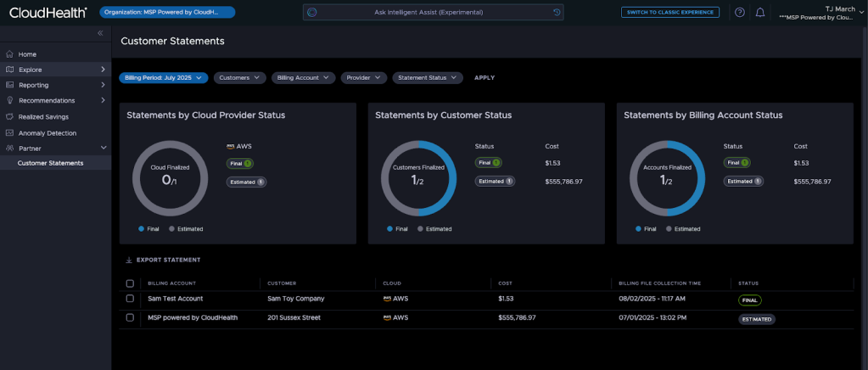Click the $555,786.97 cost in the table
Image resolution: width=868 pixels, height=370 pixels.
517,318
